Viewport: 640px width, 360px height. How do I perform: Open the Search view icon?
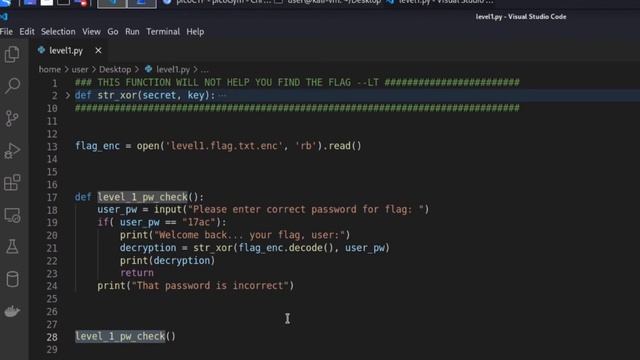click(x=12, y=86)
